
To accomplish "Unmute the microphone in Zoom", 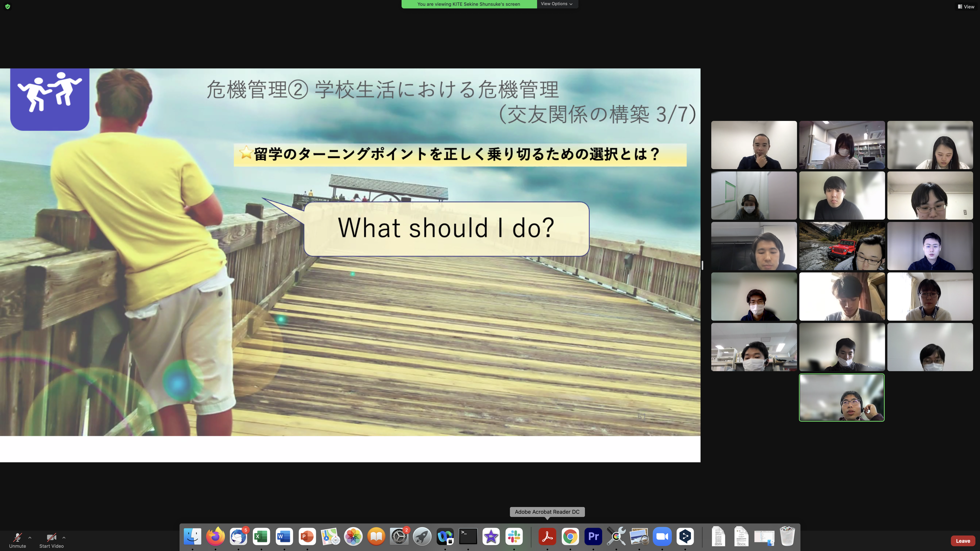I will click(x=17, y=540).
